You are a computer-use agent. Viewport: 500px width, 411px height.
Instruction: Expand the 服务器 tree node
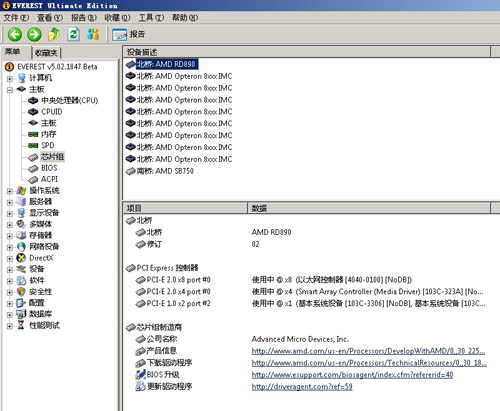[10, 202]
